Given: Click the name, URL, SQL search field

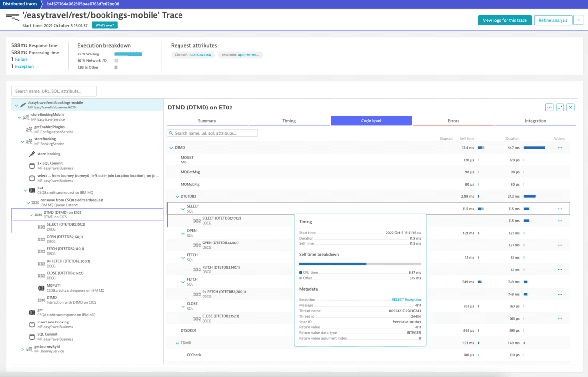Looking at the screenshot, I should 54,91.
